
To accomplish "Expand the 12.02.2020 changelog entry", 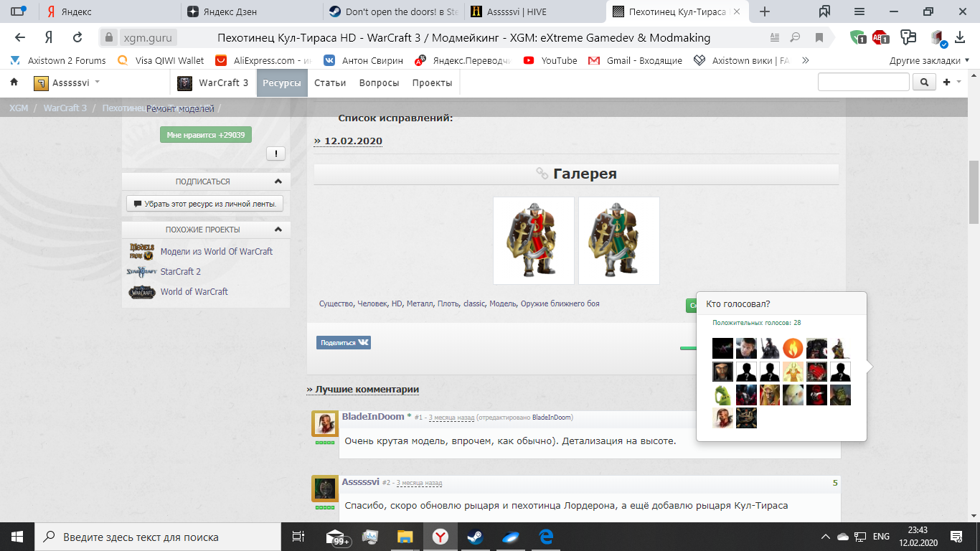I will (x=348, y=141).
